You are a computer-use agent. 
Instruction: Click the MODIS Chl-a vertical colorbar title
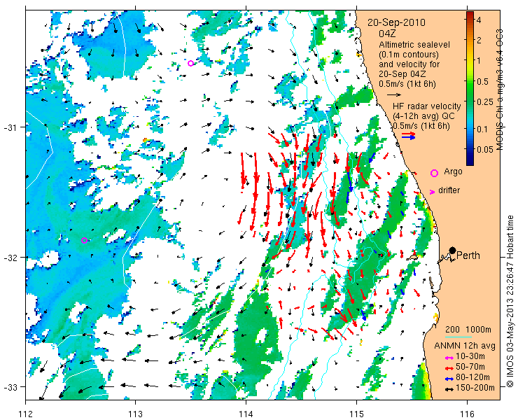pyautogui.click(x=500, y=90)
